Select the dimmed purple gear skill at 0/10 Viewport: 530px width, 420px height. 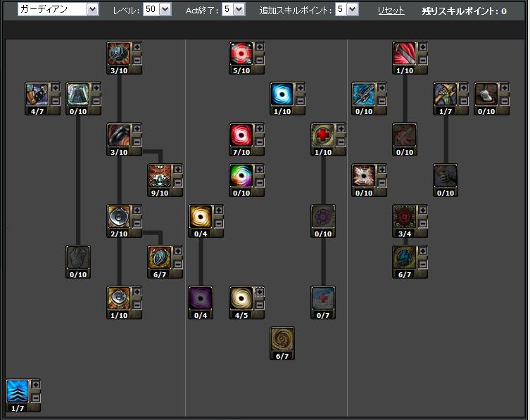pos(323,217)
